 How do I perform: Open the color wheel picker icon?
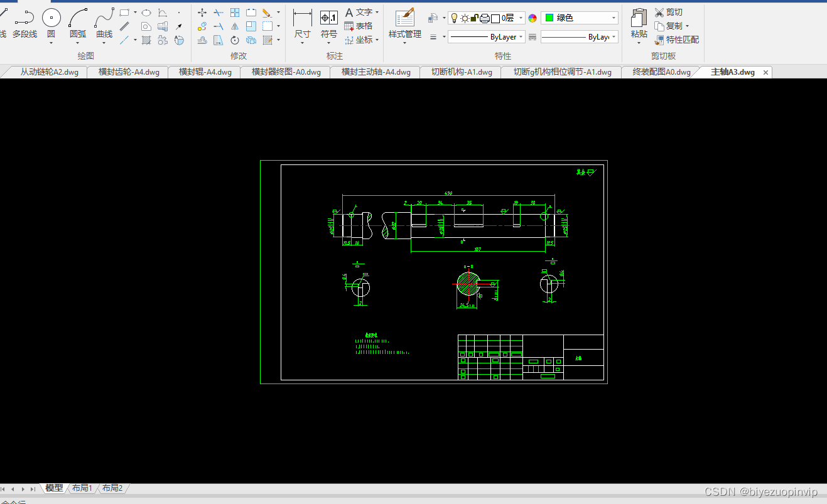[532, 18]
